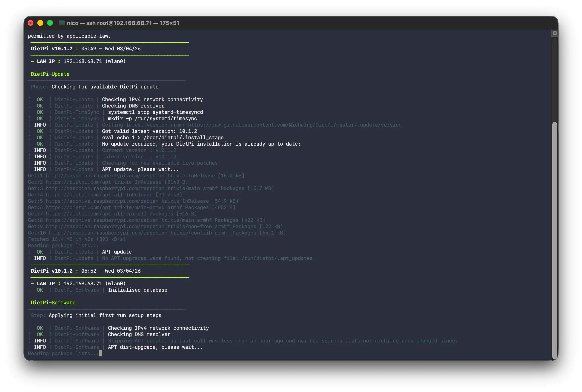Click the Get:1 raspbian trixie InRelease URL
The image size is (582, 392).
[x=105, y=175]
